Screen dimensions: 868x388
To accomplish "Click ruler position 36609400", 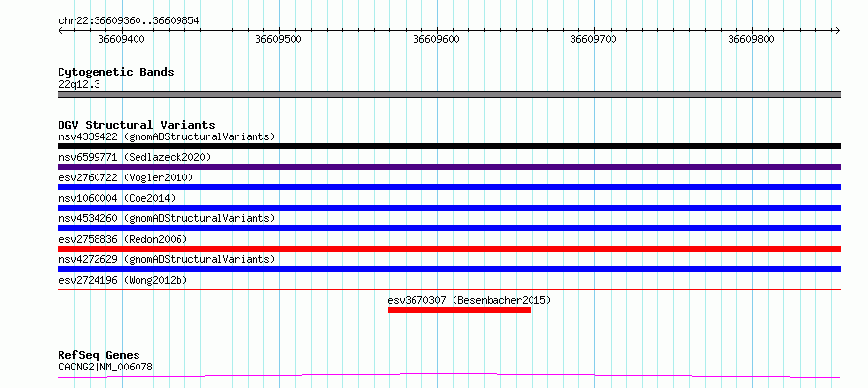I will pos(121,40).
